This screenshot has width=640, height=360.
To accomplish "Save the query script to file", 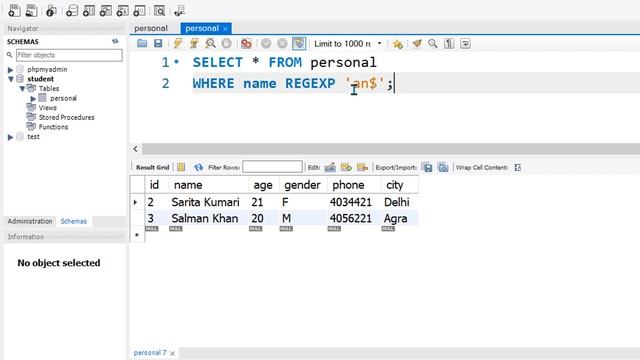I will coord(158,43).
